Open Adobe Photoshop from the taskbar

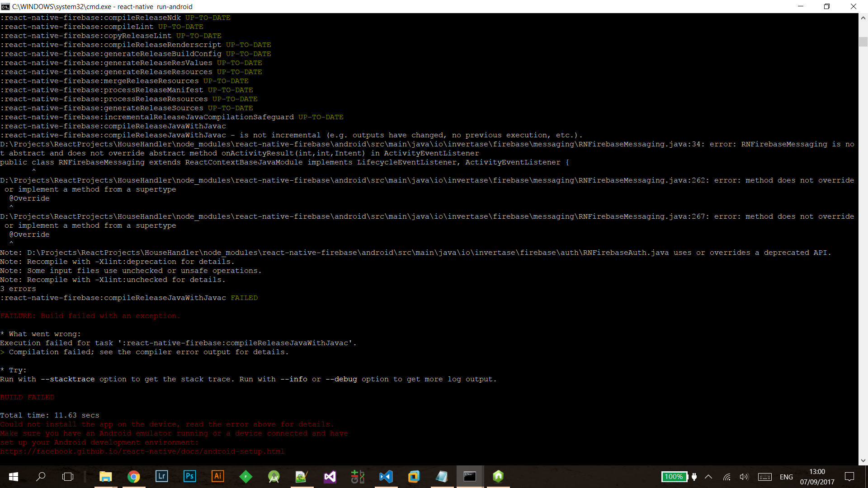pyautogui.click(x=189, y=476)
